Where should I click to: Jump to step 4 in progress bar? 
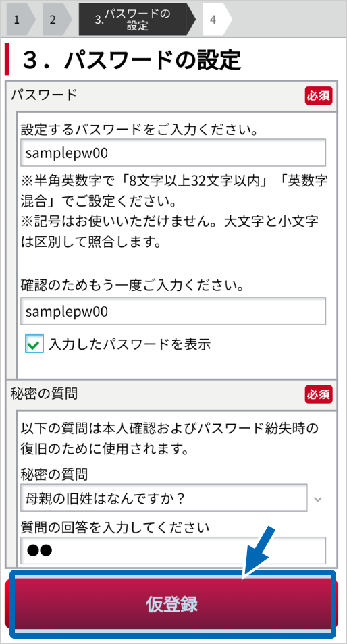tap(215, 20)
